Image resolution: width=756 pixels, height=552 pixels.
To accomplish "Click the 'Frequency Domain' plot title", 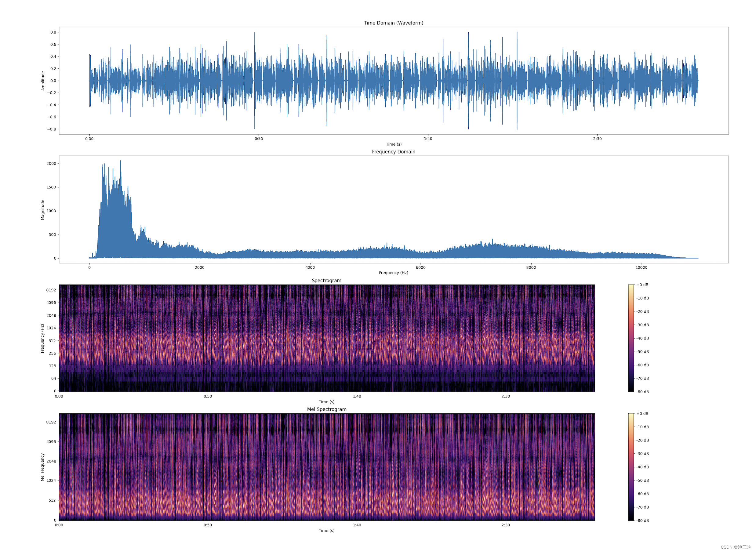I will pos(393,152).
